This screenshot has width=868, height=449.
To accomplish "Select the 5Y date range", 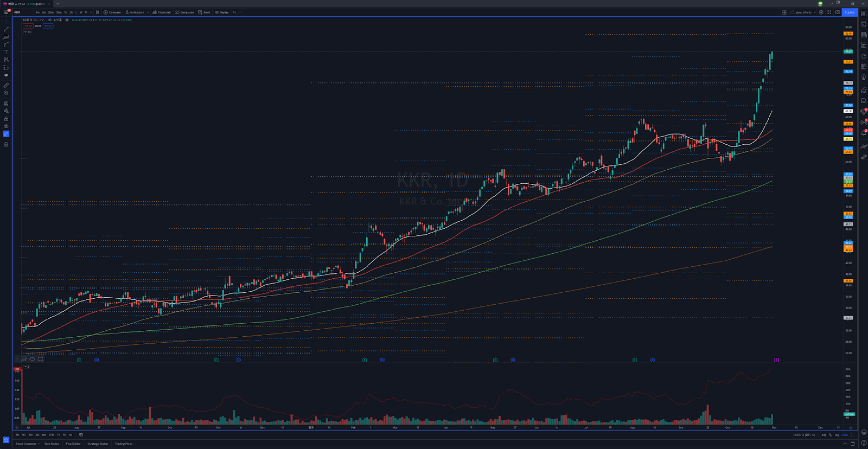I will coord(64,435).
